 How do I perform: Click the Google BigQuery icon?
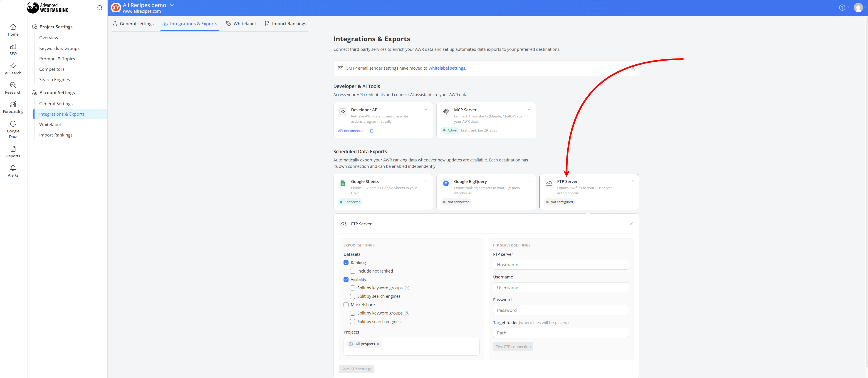click(x=446, y=183)
